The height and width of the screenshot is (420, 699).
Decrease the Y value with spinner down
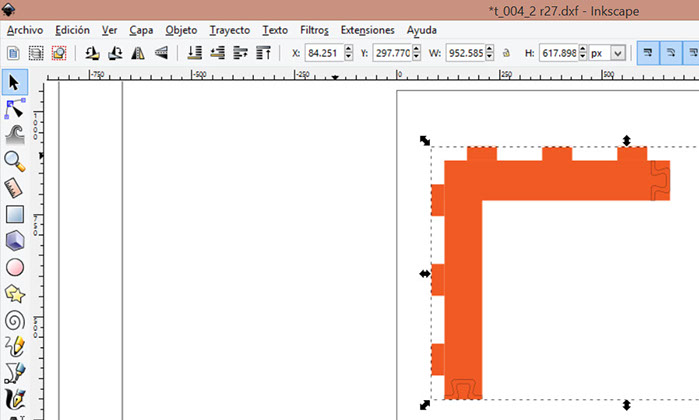[x=416, y=57]
